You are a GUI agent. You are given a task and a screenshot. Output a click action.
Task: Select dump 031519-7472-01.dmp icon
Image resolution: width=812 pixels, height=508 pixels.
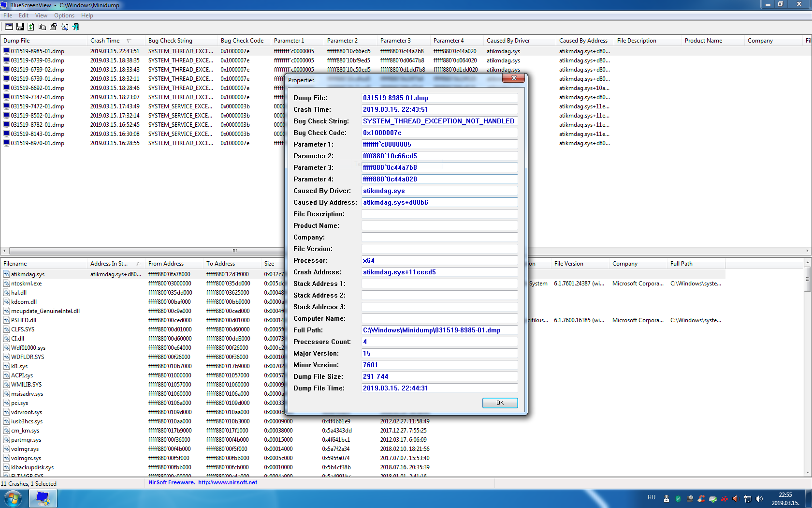[x=6, y=106]
